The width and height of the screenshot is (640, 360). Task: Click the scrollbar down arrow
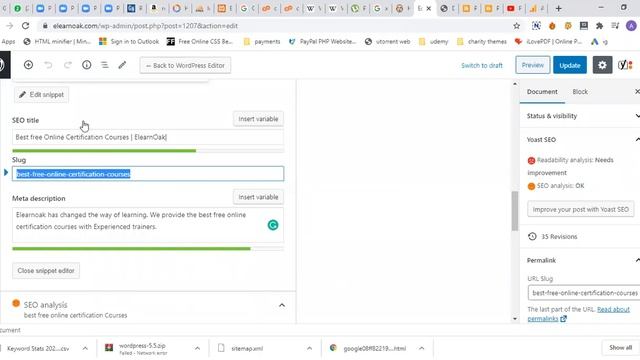tap(515, 319)
